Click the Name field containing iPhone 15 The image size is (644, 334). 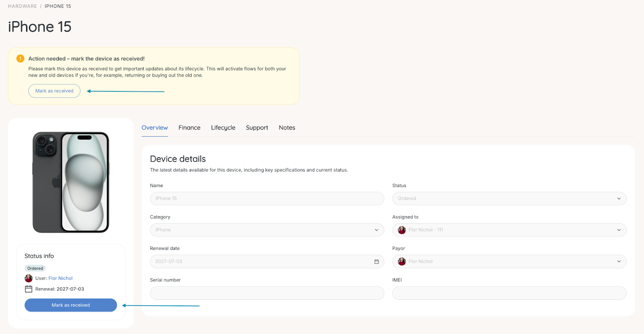tap(267, 198)
